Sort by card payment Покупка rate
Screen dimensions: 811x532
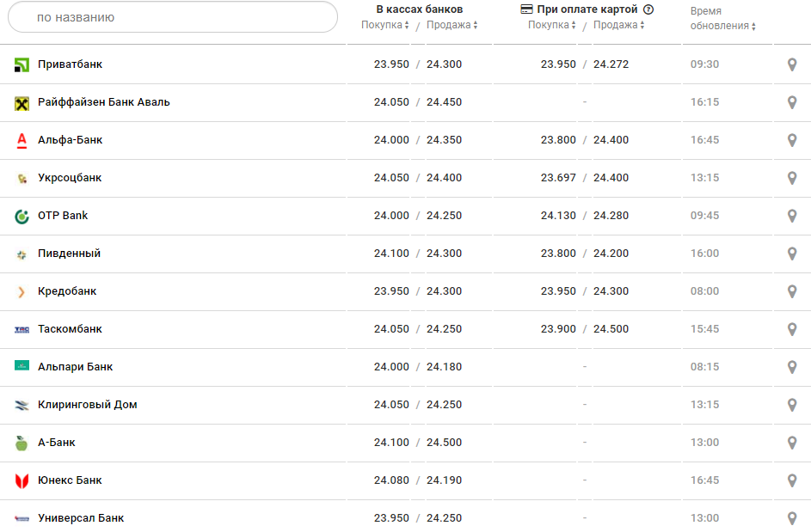[x=551, y=25]
